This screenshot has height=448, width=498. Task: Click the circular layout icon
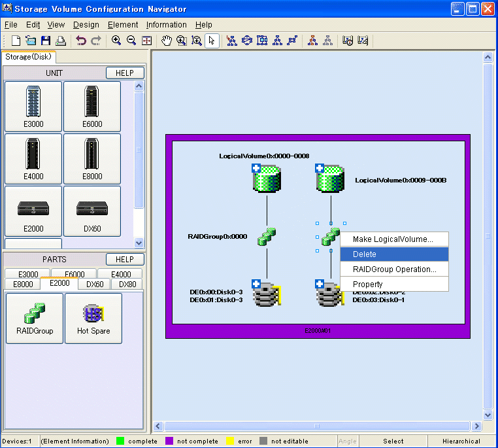pyautogui.click(x=247, y=41)
